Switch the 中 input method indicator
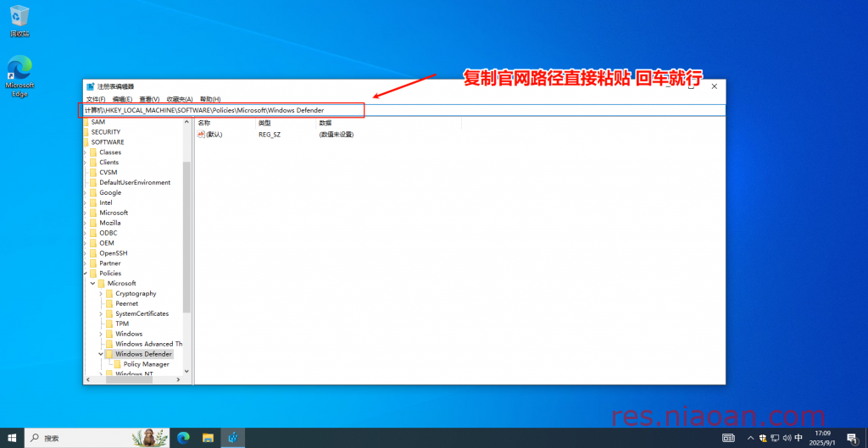Screen dimensions: 868x448 tap(798, 438)
